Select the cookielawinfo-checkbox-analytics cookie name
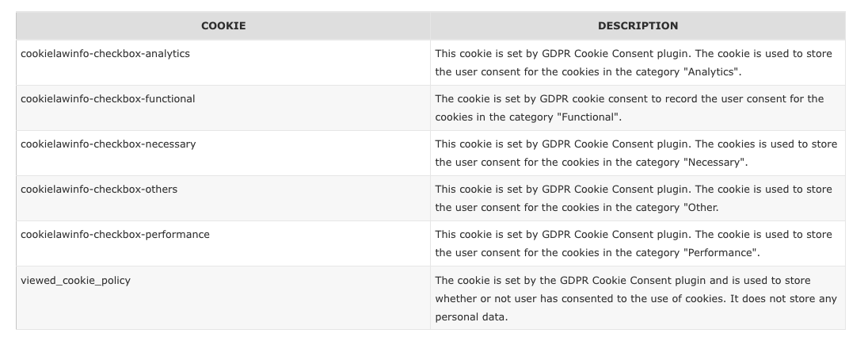This screenshot has width=868, height=345. click(105, 54)
